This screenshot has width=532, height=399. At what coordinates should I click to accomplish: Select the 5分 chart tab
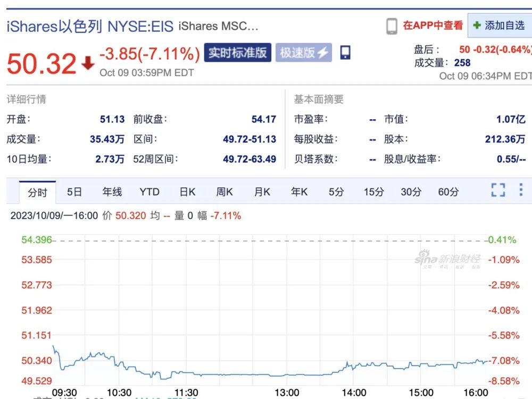click(336, 192)
